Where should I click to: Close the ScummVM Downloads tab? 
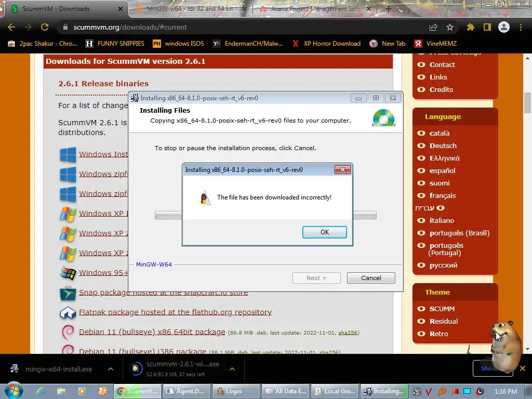click(121, 9)
